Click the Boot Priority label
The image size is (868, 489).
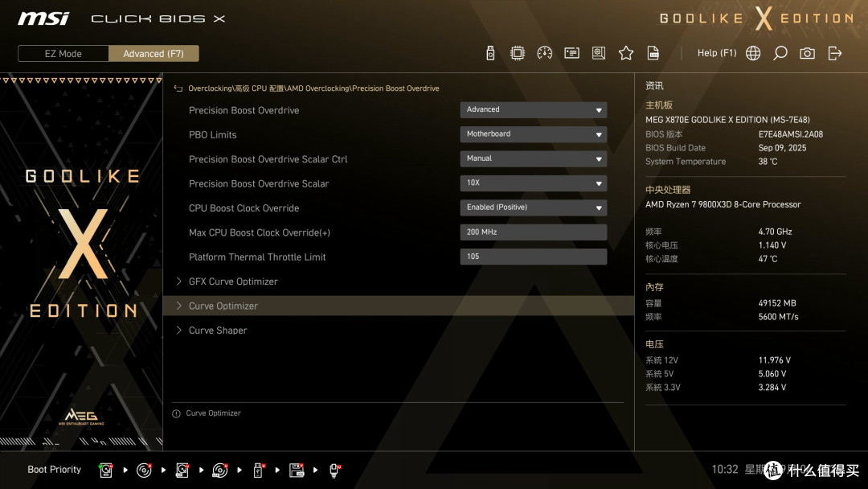tap(55, 470)
